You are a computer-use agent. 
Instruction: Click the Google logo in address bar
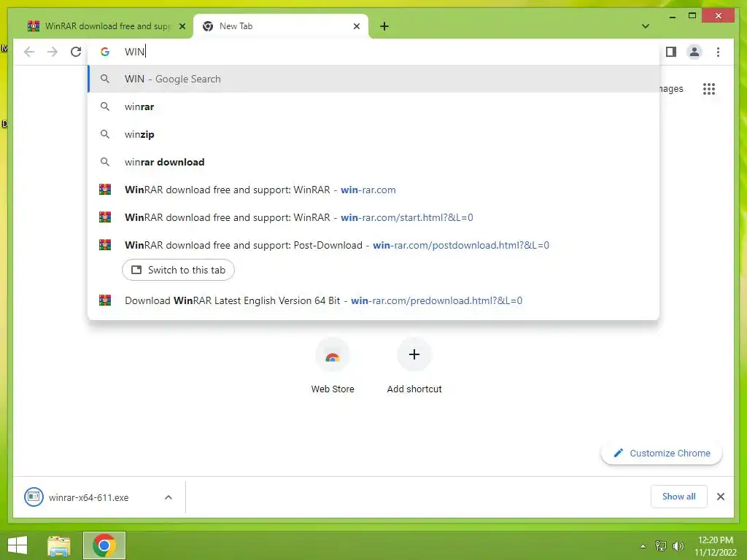(x=105, y=52)
